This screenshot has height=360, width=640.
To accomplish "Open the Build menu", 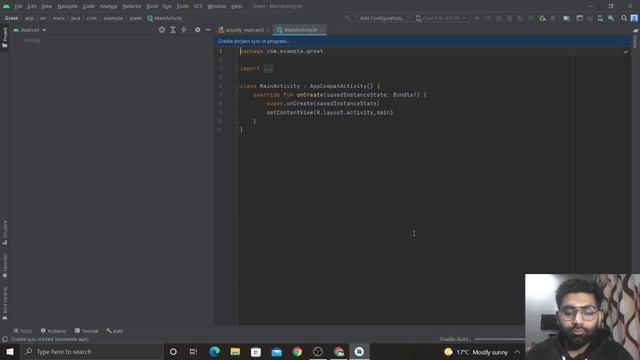I will tap(152, 6).
